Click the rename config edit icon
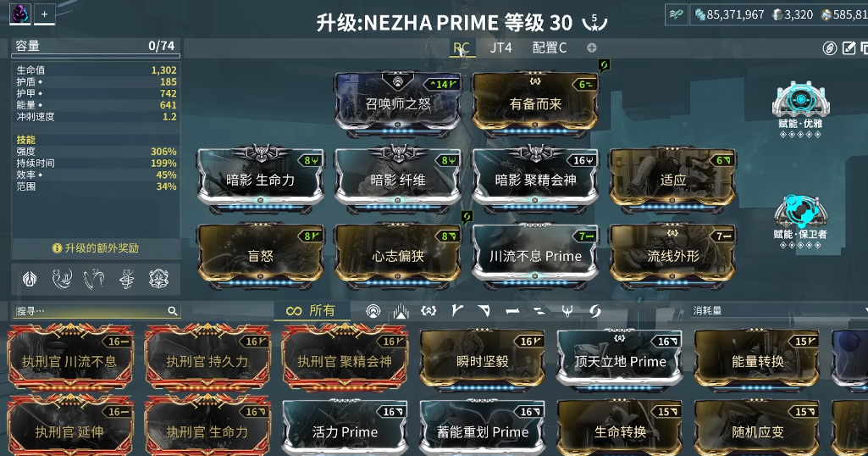 pos(849,48)
